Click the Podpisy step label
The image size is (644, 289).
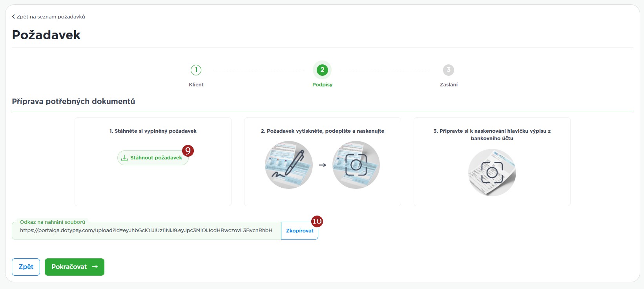point(322,84)
